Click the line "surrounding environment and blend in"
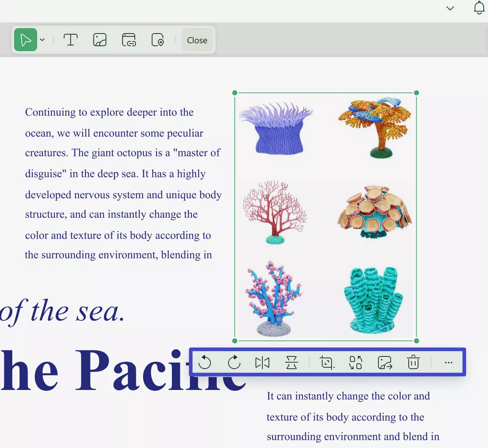Viewport: 488px width, 448px height. [353, 436]
